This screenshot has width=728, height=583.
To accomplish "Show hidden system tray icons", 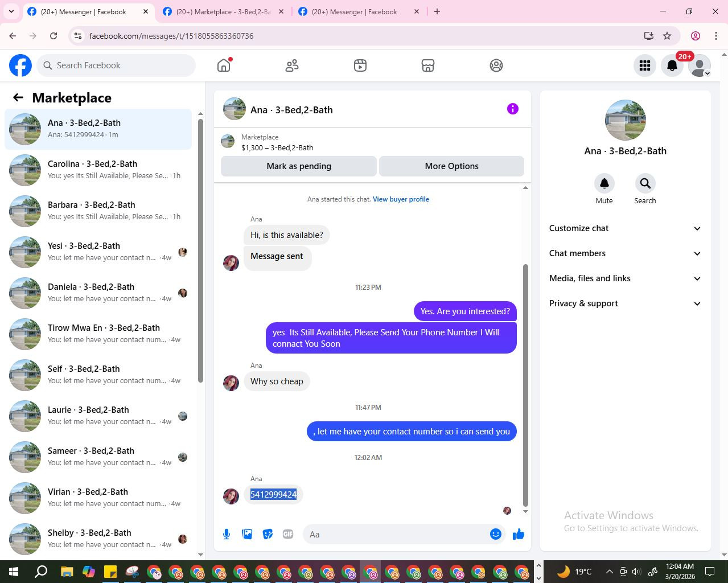I will pyautogui.click(x=609, y=572).
